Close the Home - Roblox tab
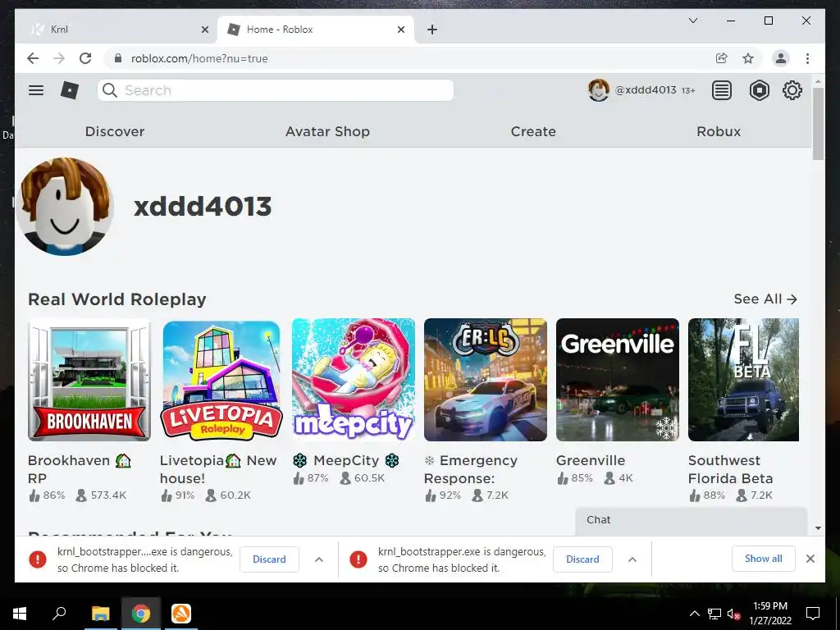840x630 pixels. click(x=400, y=30)
